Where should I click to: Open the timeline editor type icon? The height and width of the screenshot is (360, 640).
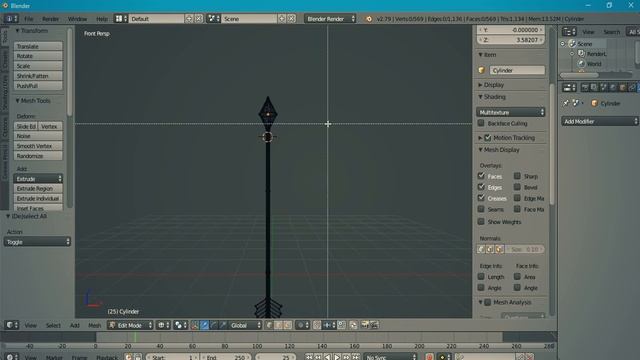click(11, 357)
